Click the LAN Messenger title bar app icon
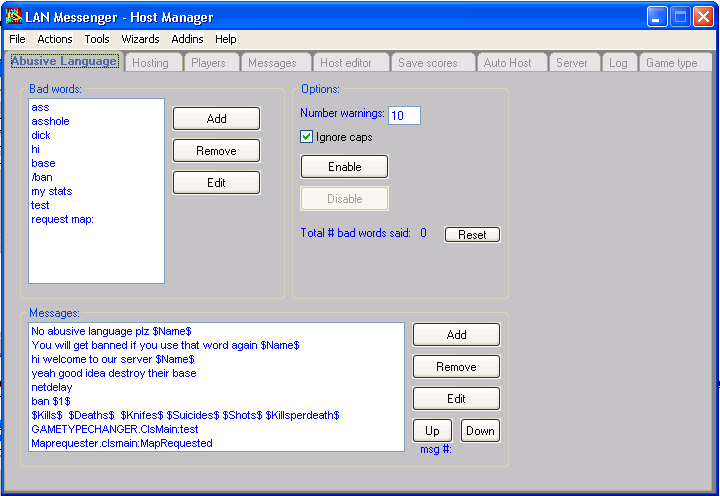This screenshot has width=720, height=496. point(14,17)
